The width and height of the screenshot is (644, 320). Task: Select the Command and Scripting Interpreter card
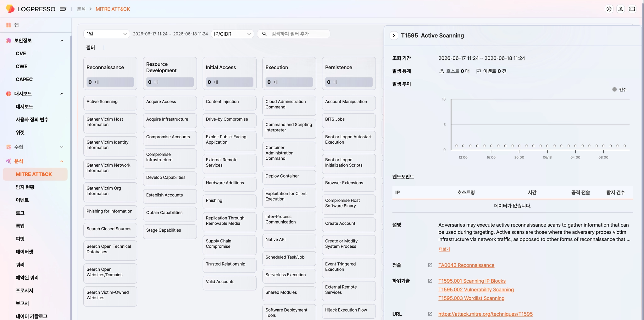tap(289, 129)
